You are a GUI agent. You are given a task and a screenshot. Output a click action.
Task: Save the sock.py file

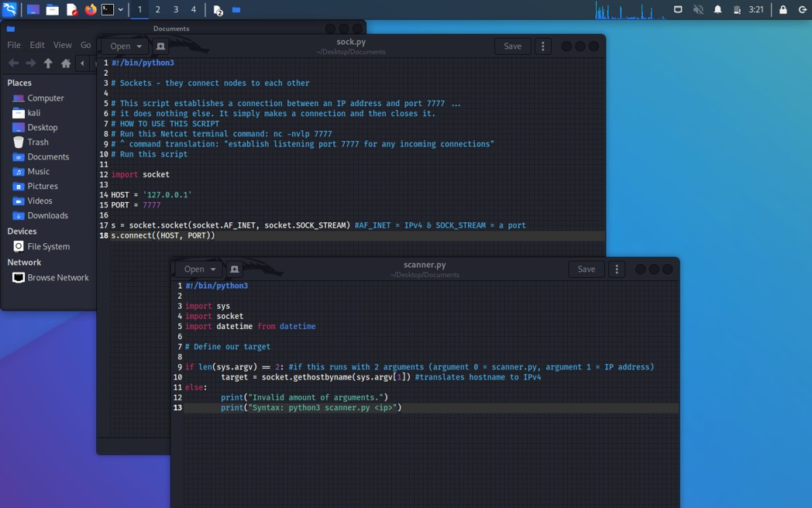pos(513,46)
